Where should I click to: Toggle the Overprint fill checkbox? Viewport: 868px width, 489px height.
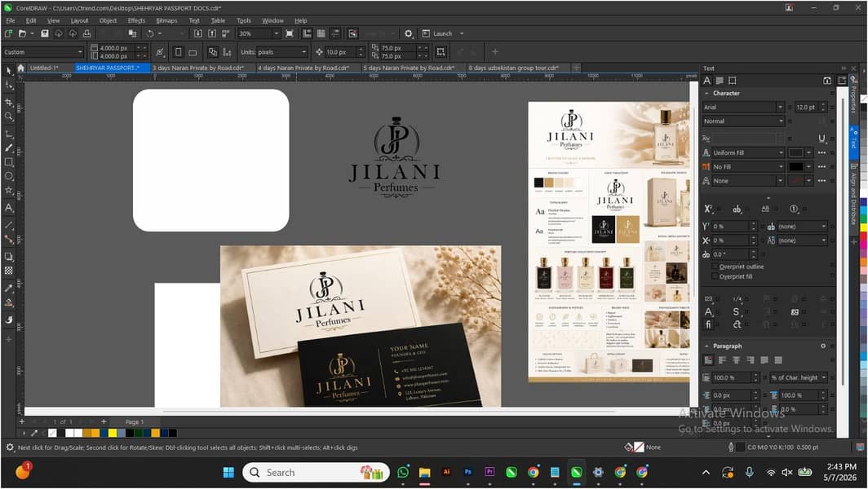tap(715, 276)
